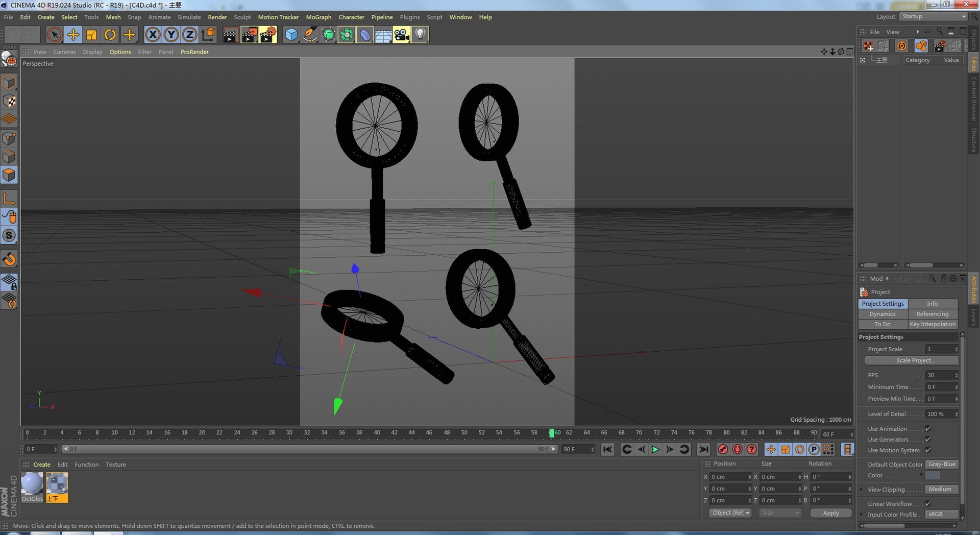Toggle Y axis lock

coord(171,35)
